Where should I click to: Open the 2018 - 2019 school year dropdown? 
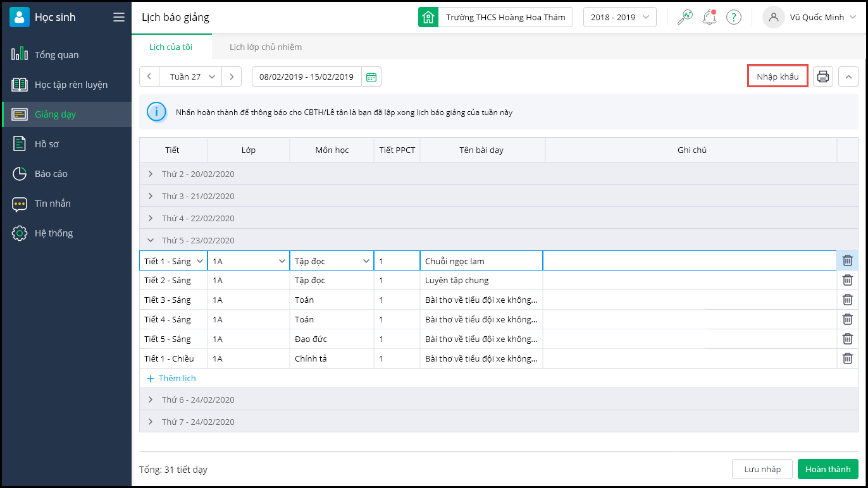pyautogui.click(x=619, y=17)
